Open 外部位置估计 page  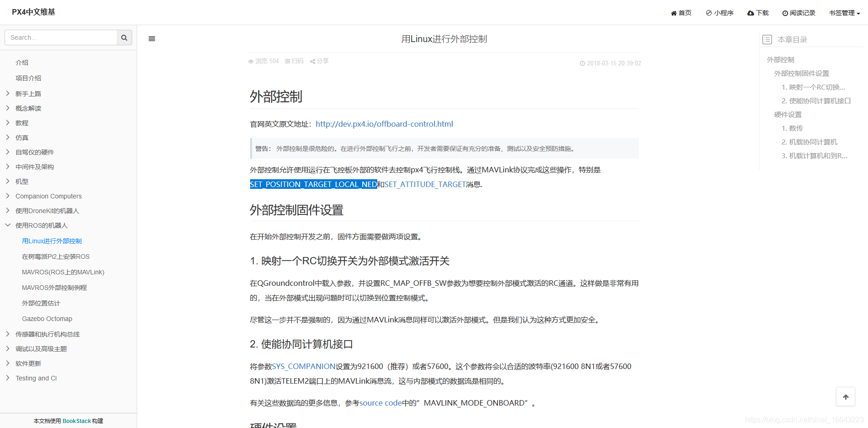[41, 303]
